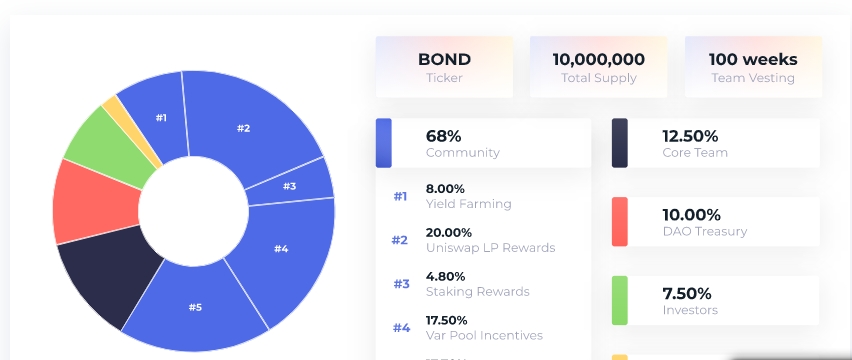Open the BOND Ticker card

click(444, 67)
